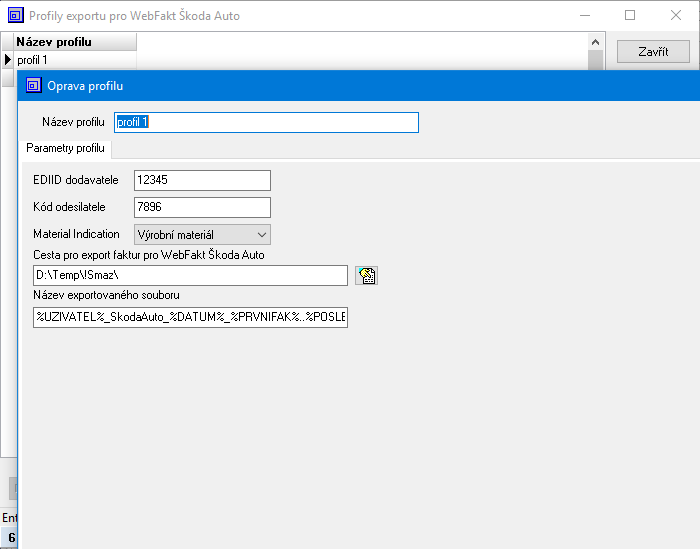Click the folder browse icon beside export path
Viewport: 700px width, 549px height.
point(365,276)
